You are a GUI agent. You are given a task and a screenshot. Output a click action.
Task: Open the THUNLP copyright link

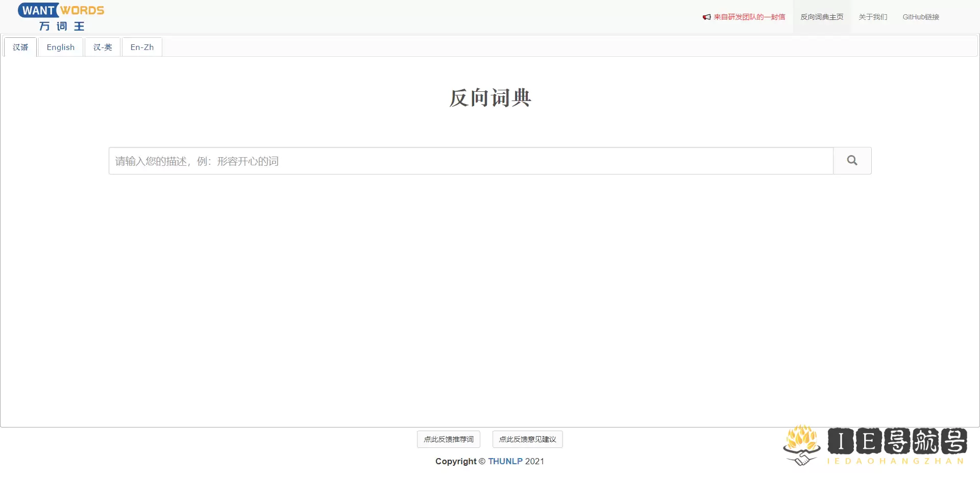pyautogui.click(x=505, y=461)
